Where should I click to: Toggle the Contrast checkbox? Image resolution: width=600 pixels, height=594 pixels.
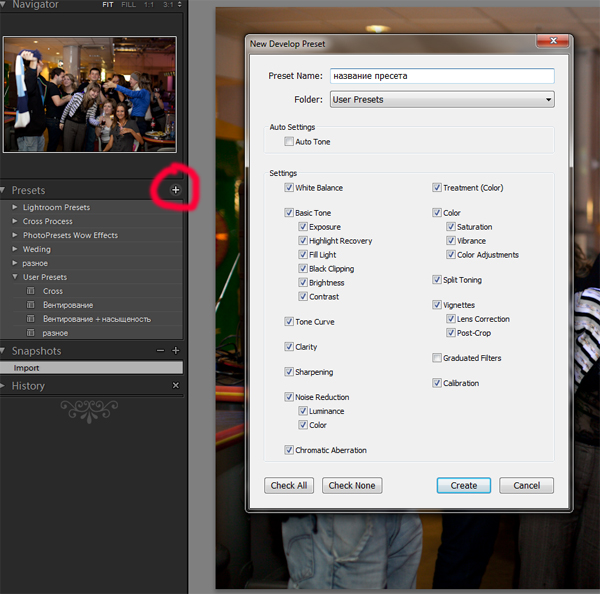[x=303, y=297]
